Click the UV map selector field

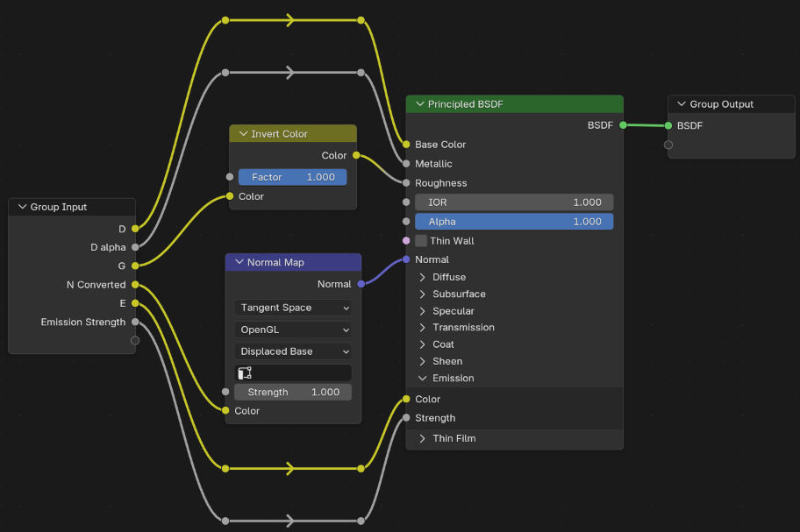(293, 373)
